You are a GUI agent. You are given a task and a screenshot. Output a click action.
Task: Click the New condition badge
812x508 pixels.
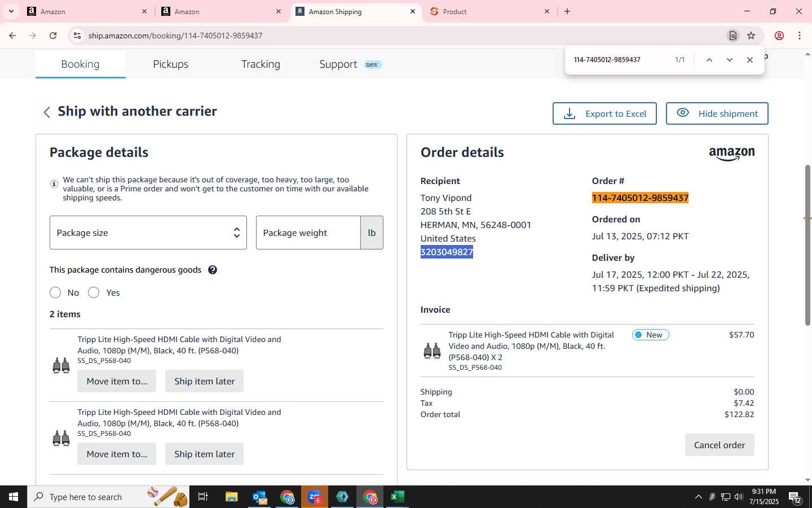click(x=651, y=335)
